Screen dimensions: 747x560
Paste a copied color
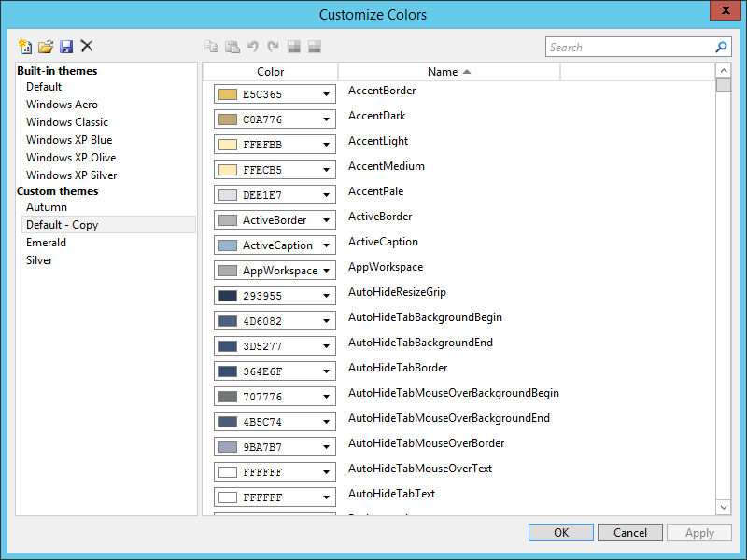click(x=233, y=46)
